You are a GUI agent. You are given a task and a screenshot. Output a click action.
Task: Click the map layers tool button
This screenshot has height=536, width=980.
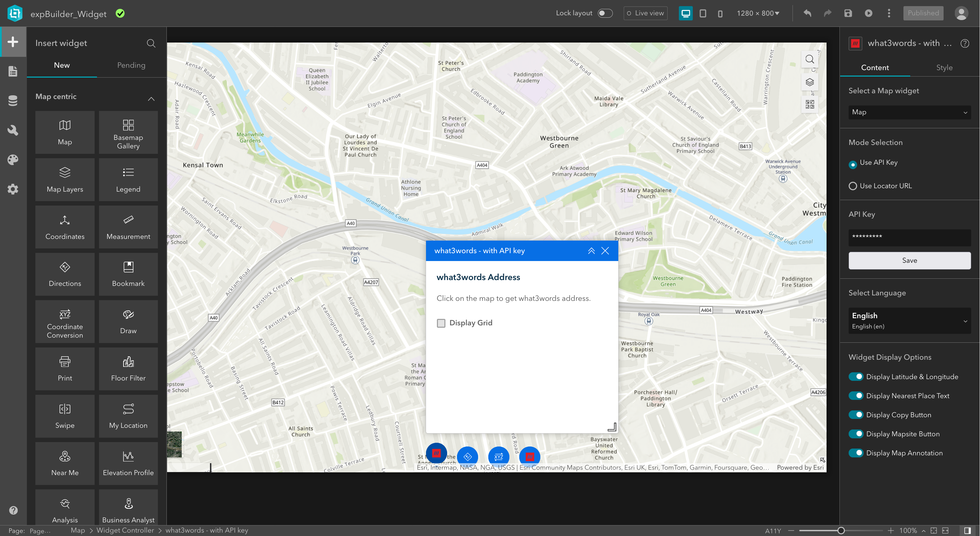[x=810, y=82]
